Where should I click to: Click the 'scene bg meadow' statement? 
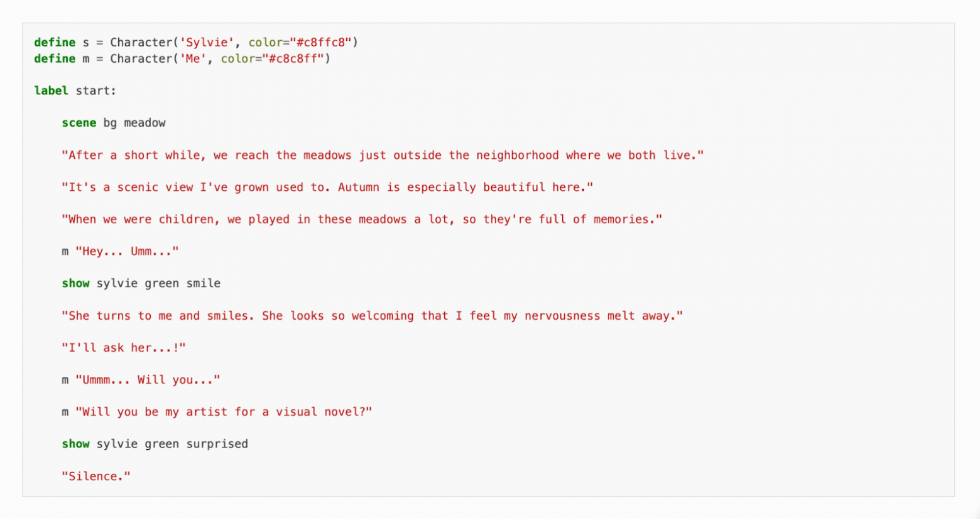point(114,123)
